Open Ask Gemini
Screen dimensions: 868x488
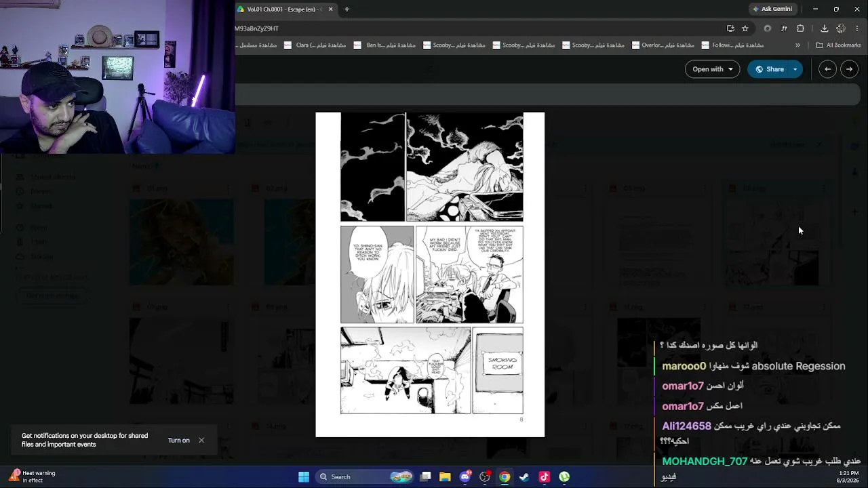[x=772, y=9]
